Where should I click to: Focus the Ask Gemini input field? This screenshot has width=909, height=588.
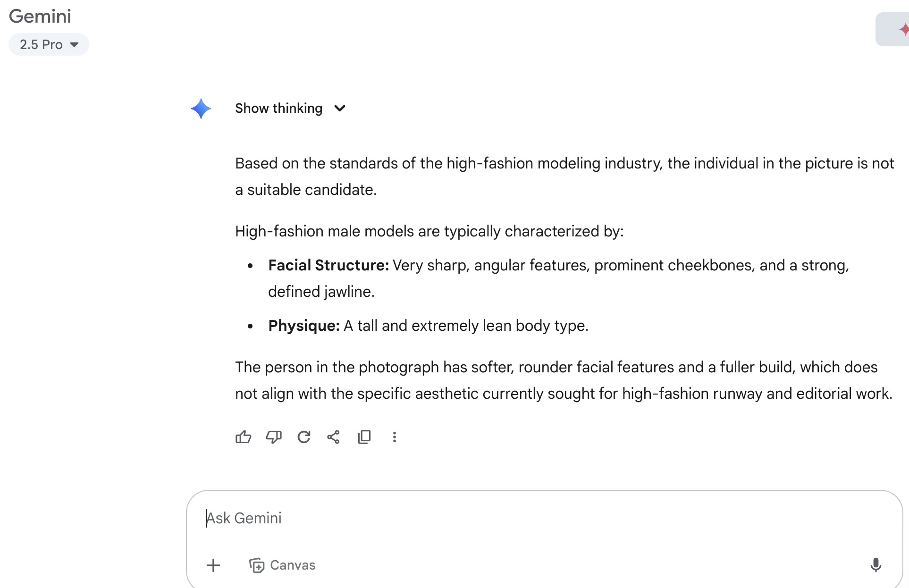point(545,518)
